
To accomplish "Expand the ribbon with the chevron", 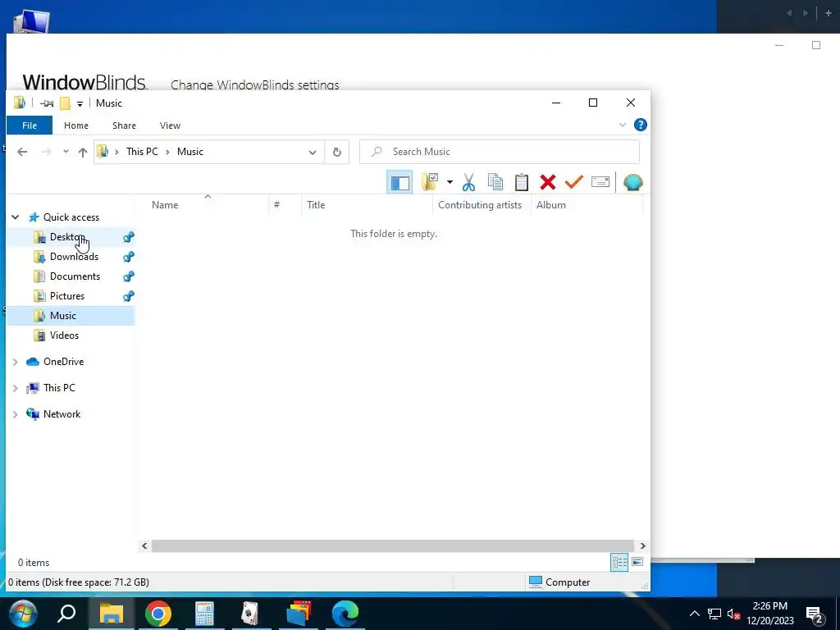I will [623, 125].
